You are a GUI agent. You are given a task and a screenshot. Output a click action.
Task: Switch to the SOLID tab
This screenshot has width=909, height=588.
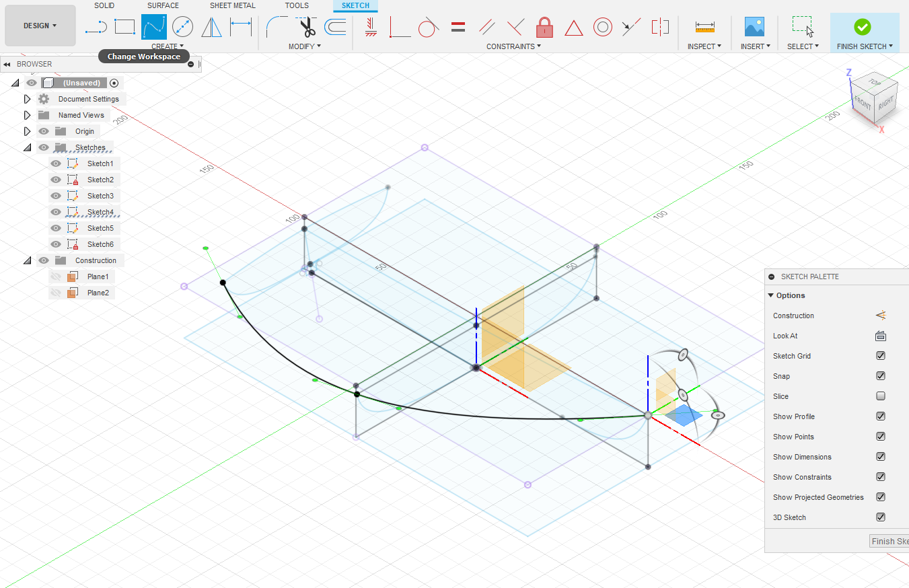point(104,5)
